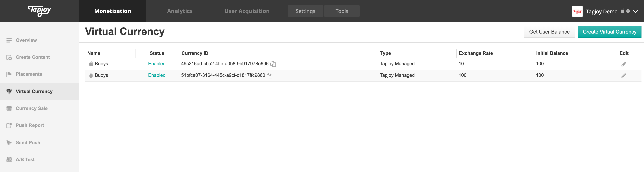Copy the Android Buoys currency ID
Image resolution: width=644 pixels, height=172 pixels.
pos(270,76)
